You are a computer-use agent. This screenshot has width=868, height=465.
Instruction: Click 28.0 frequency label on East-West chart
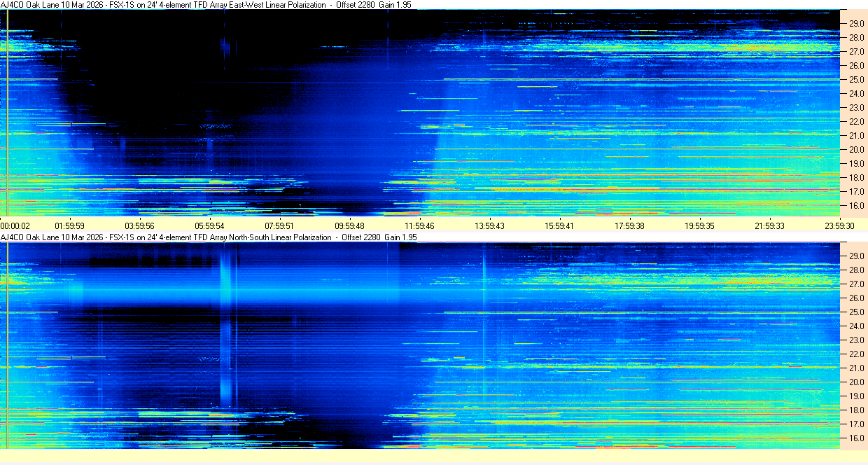coord(857,38)
